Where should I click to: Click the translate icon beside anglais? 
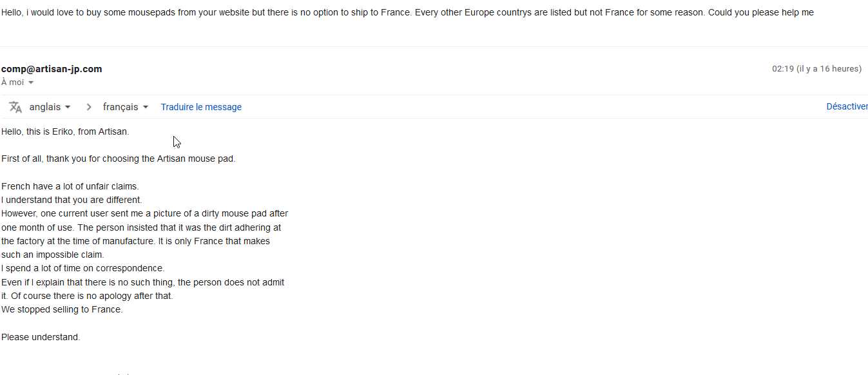pos(15,107)
